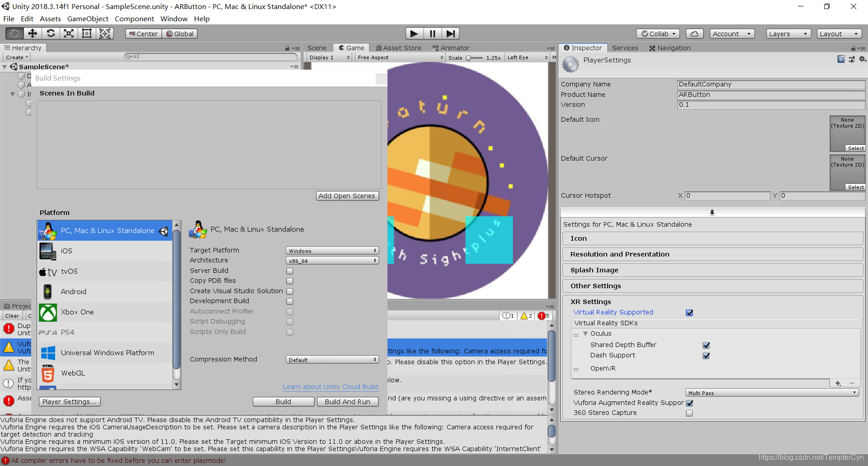Select the Rect transform tool

point(87,33)
